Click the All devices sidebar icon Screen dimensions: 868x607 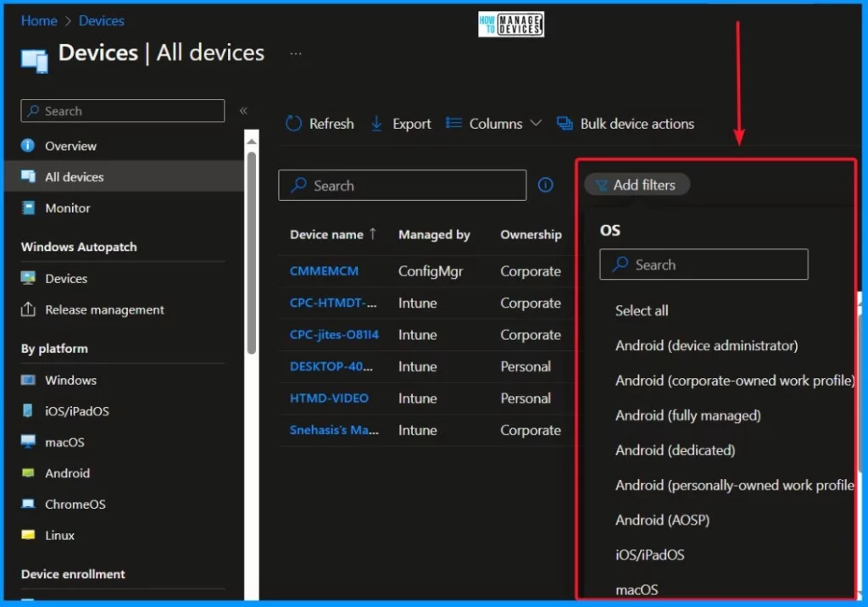pyautogui.click(x=28, y=176)
